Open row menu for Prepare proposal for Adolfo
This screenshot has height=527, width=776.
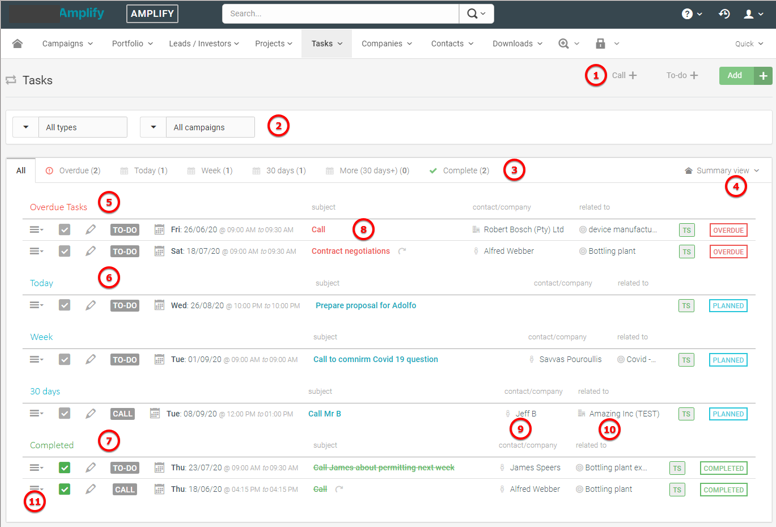pyautogui.click(x=36, y=305)
